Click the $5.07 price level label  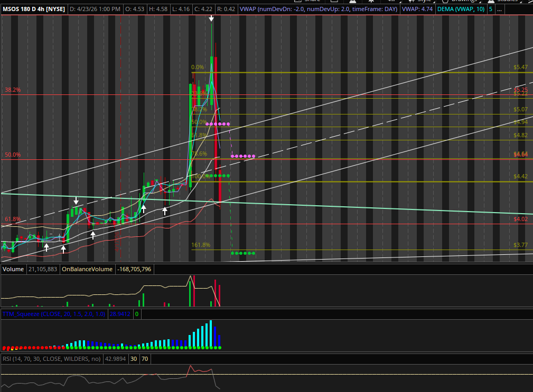point(520,109)
